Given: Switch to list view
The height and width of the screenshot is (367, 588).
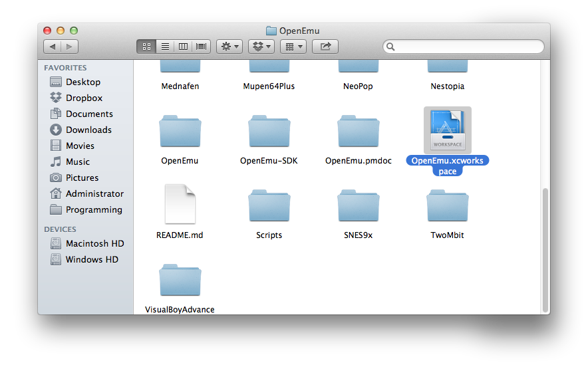Looking at the screenshot, I should [165, 47].
